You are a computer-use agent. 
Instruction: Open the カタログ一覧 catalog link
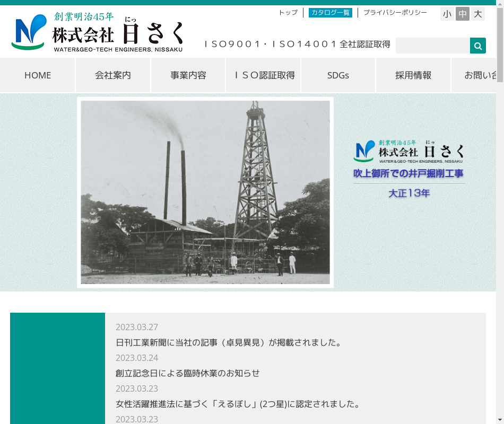pyautogui.click(x=330, y=13)
